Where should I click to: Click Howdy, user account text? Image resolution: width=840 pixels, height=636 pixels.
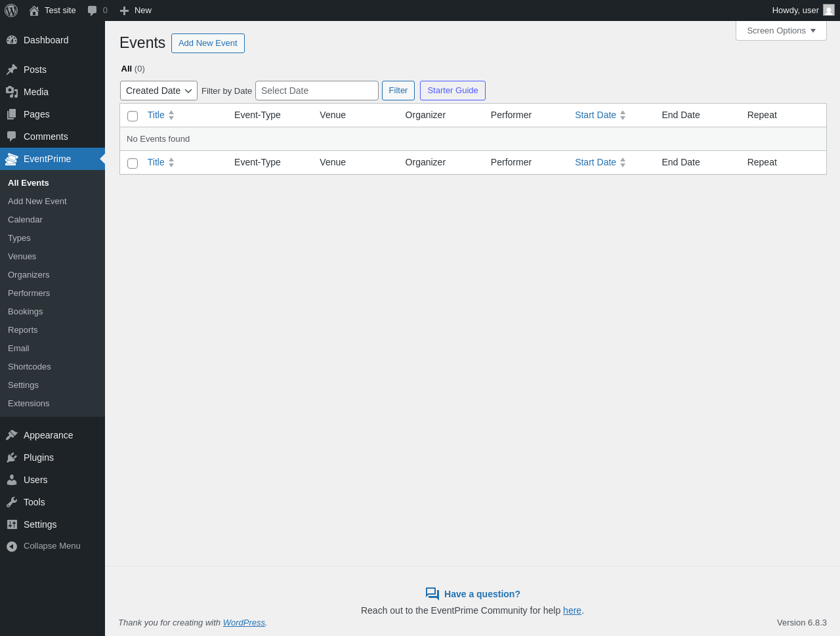(x=795, y=11)
